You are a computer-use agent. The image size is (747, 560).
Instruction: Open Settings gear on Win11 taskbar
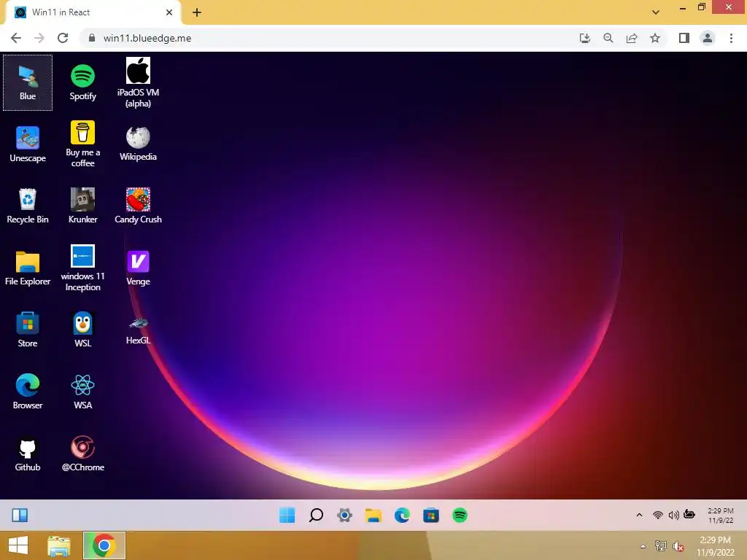[x=344, y=516]
